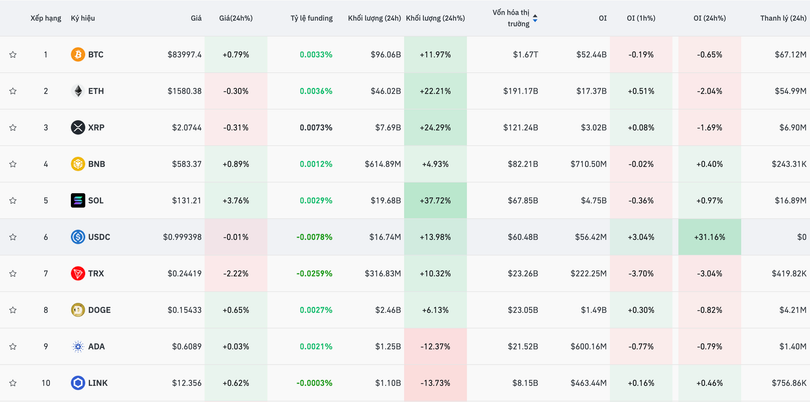The image size is (810, 402).
Task: Click the Bitcoin BTC coin icon
Action: pos(78,55)
